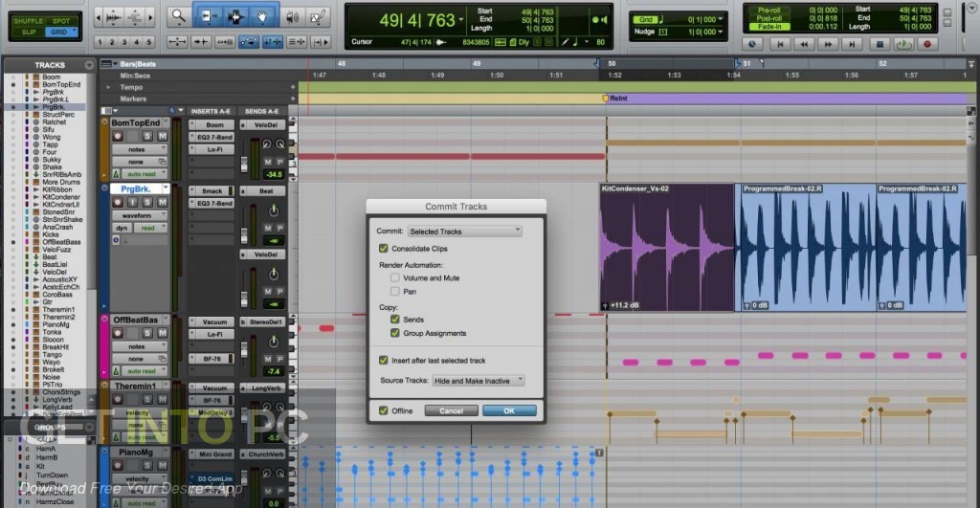The image size is (980, 508).
Task: Toggle Tab to Transients button
Action: coord(201,42)
